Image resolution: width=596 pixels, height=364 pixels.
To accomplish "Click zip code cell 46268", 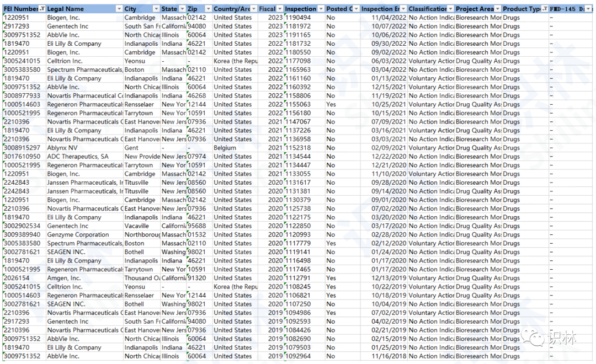I will tap(200, 96).
